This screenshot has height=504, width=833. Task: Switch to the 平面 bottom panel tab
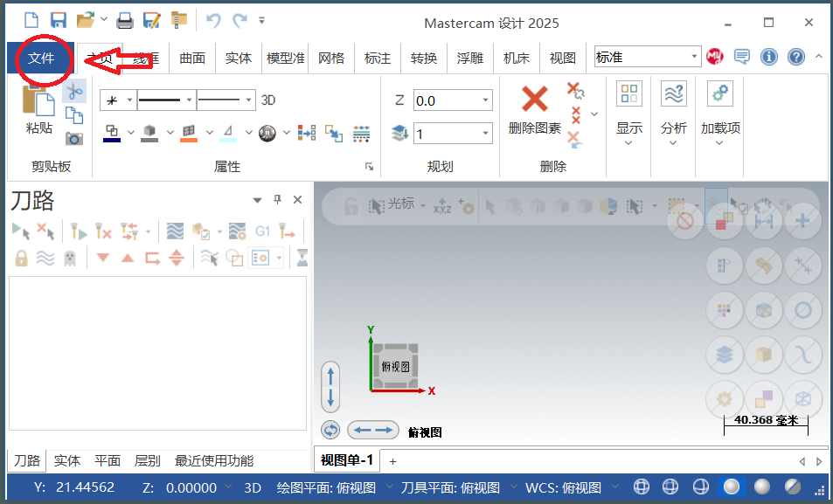pyautogui.click(x=108, y=460)
